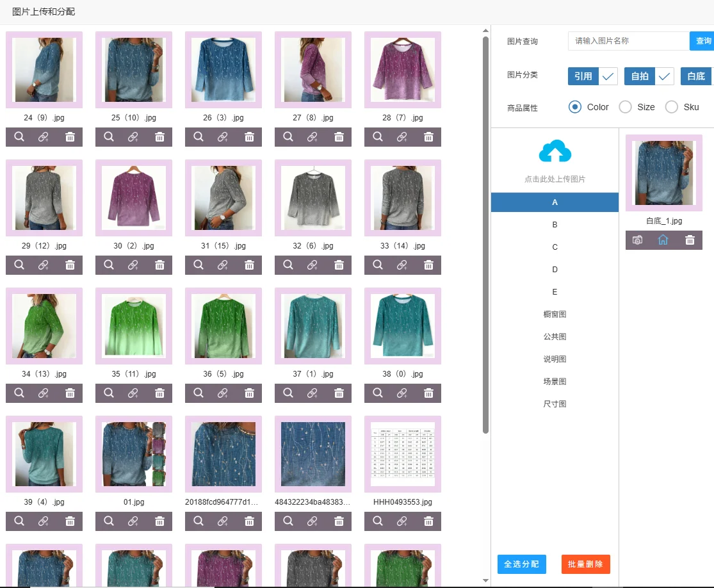The image size is (714, 588).
Task: Select the Sku radio button
Action: (672, 107)
